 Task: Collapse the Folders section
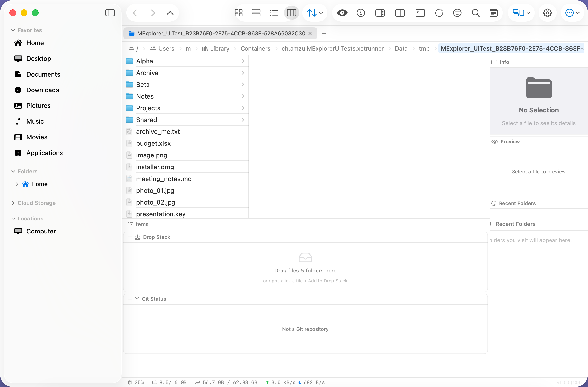tap(13, 171)
